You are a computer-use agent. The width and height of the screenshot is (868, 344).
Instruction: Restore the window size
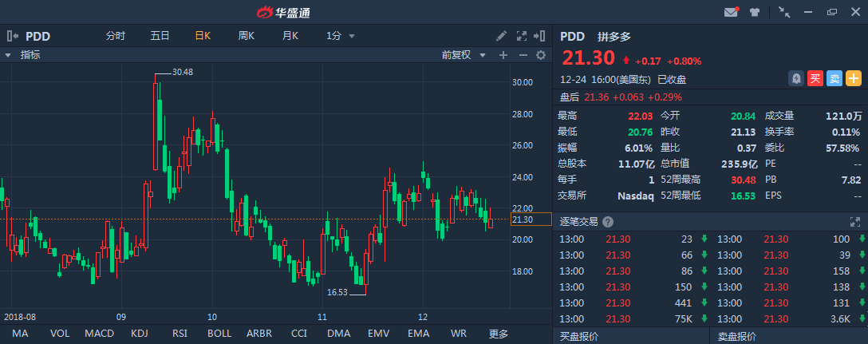click(x=832, y=12)
